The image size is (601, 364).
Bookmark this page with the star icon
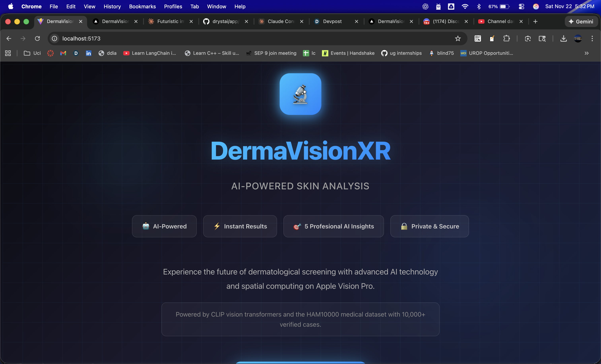tap(458, 39)
